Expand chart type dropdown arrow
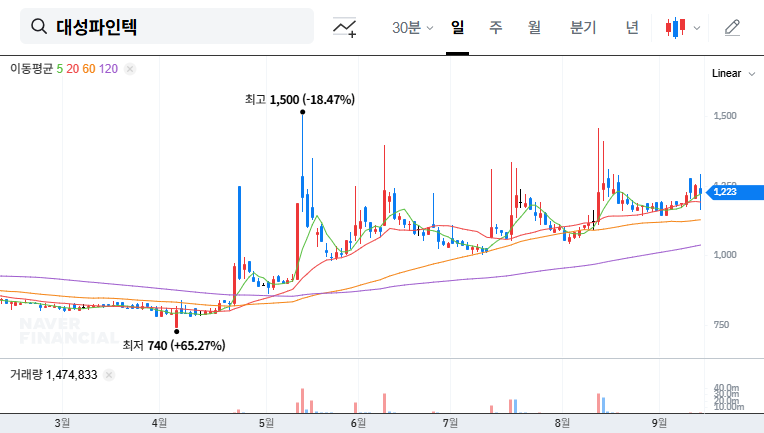The height and width of the screenshot is (433, 764). click(x=697, y=28)
